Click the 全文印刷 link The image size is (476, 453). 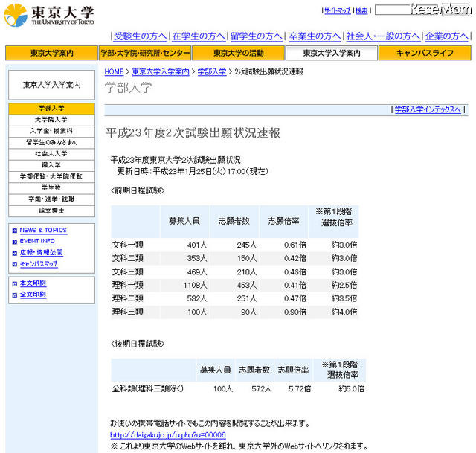[33, 295]
